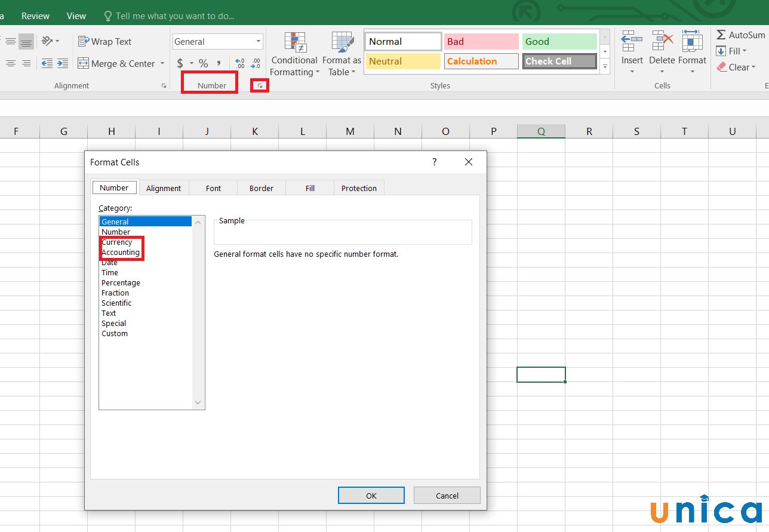
Task: Toggle bottom align in Alignment group
Action: [x=26, y=42]
